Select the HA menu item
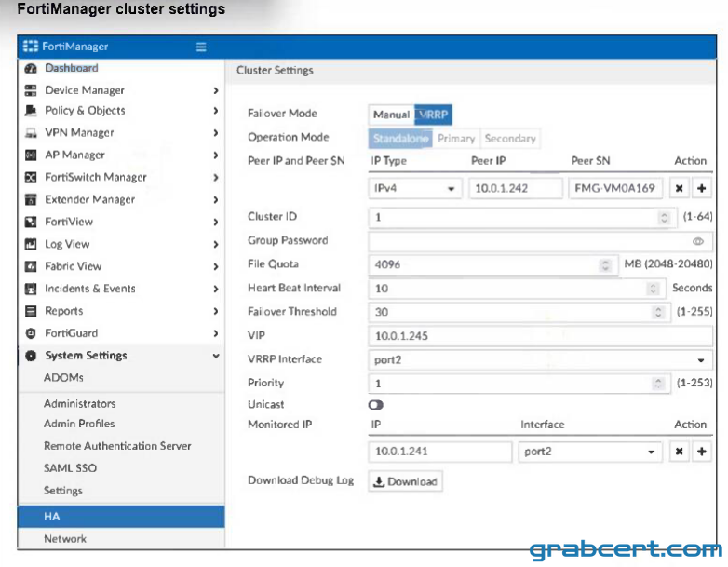The image size is (728, 567). (121, 517)
